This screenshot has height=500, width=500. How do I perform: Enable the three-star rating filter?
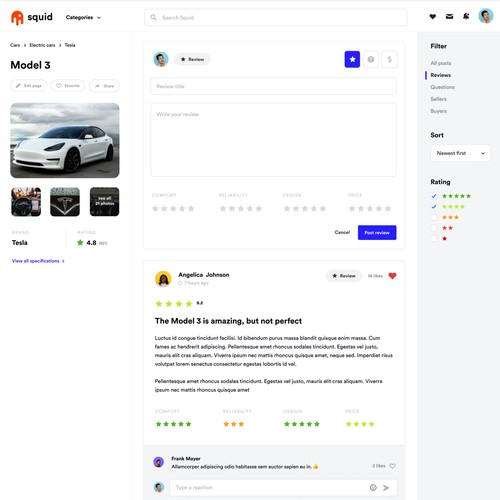434,217
